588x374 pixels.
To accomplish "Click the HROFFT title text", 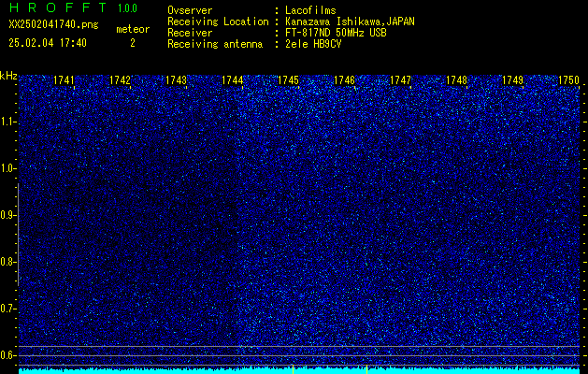I will [58, 7].
